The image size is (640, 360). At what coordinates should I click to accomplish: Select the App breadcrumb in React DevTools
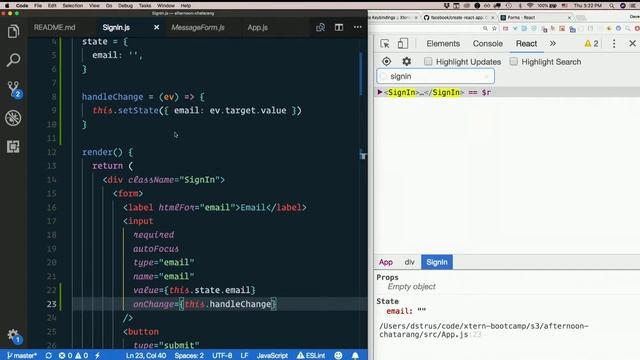pos(386,262)
